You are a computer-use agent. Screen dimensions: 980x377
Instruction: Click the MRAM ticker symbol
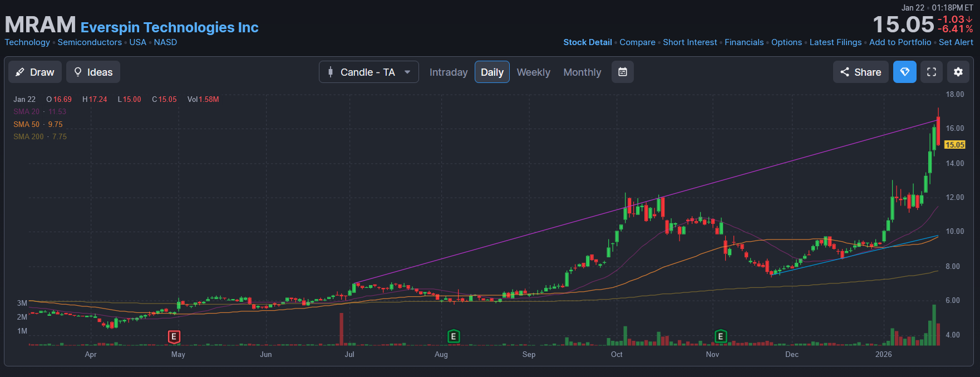pyautogui.click(x=40, y=25)
